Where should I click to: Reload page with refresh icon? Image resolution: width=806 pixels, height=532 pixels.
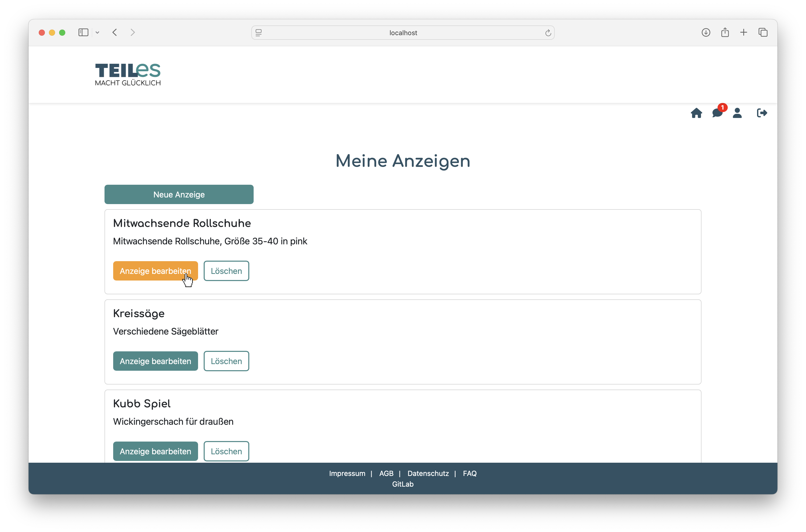pos(548,33)
